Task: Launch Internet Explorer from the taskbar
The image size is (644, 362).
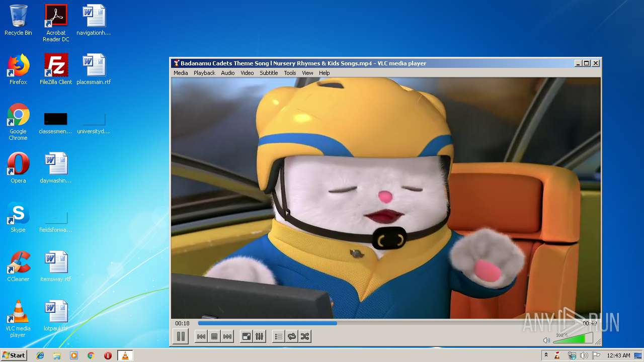Action: [x=40, y=355]
